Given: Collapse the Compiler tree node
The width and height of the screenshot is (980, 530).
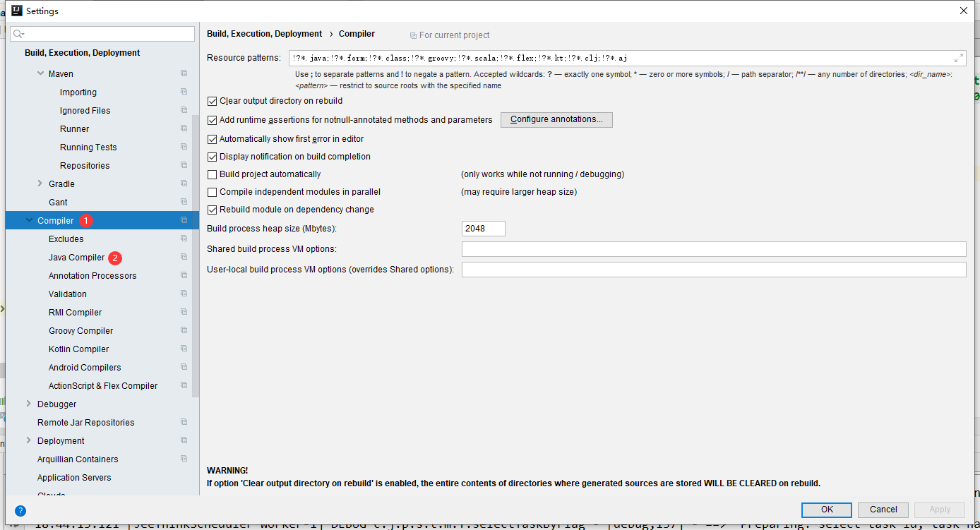Looking at the screenshot, I should click(29, 220).
